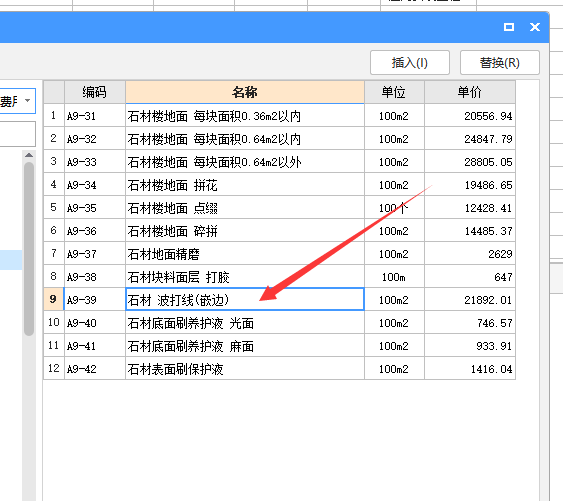Click the 替换(R) button

pos(499,62)
